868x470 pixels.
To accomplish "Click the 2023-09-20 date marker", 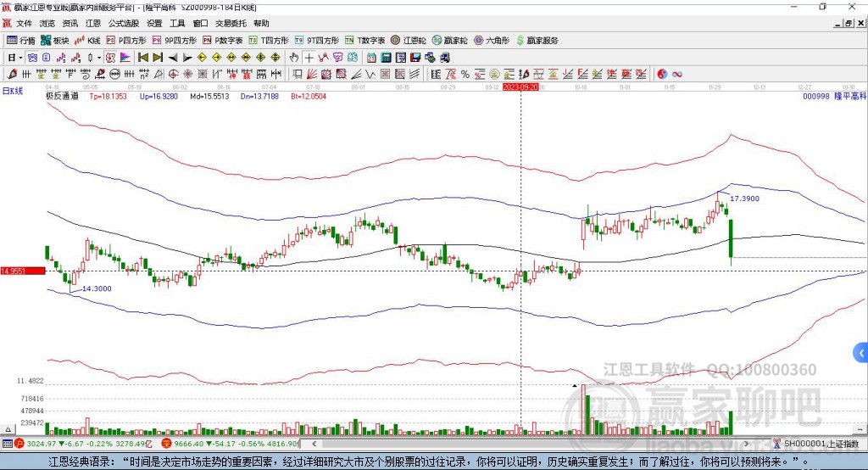I will tap(520, 87).
